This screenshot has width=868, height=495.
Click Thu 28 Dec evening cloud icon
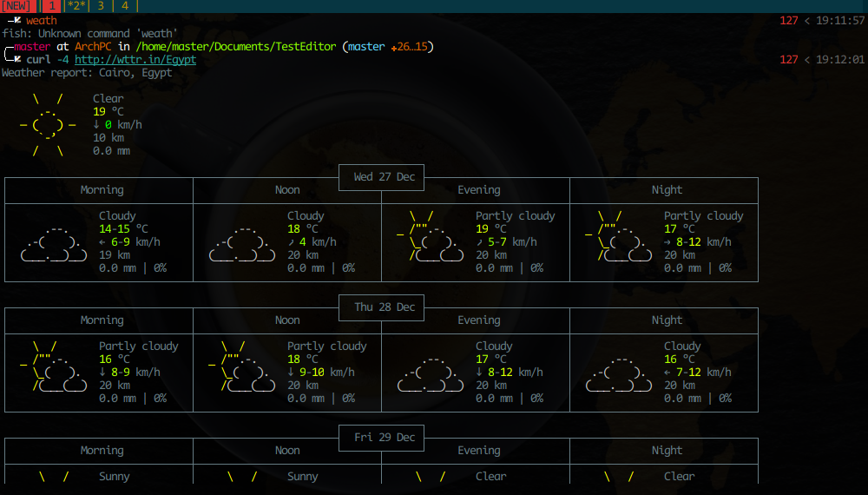coord(431,373)
